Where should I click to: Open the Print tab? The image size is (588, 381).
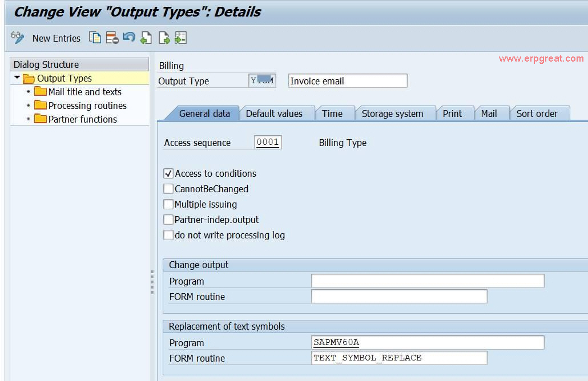pos(452,114)
